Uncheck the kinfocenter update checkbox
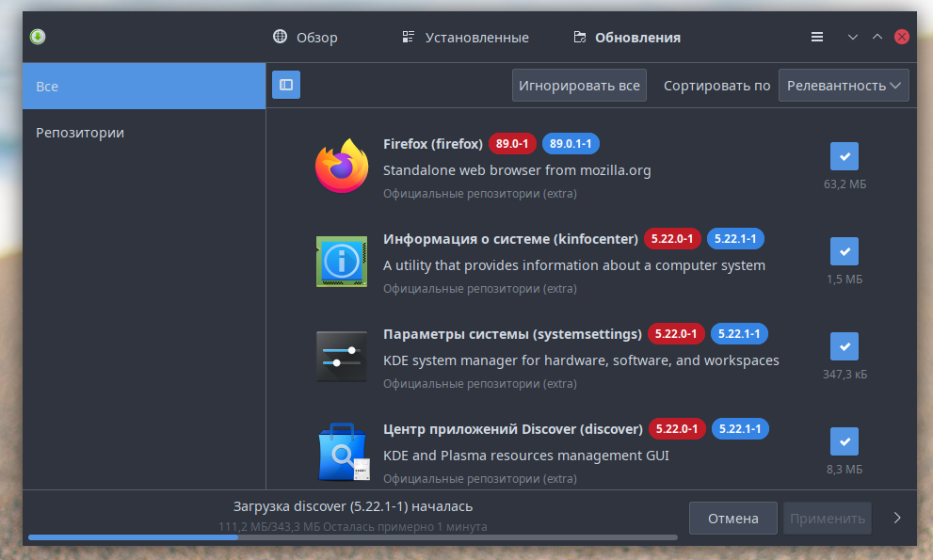The height and width of the screenshot is (560, 933). coord(845,251)
